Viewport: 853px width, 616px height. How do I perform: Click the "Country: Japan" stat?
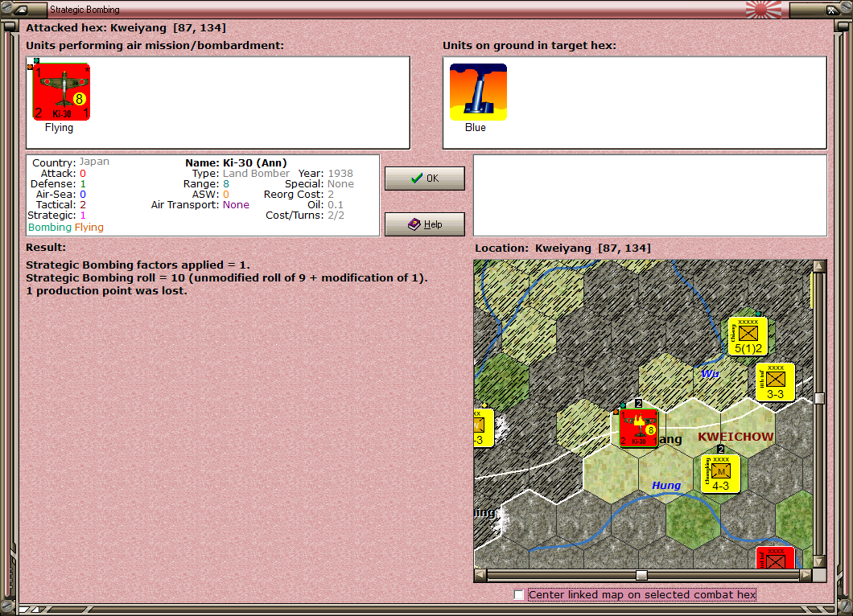[71, 162]
